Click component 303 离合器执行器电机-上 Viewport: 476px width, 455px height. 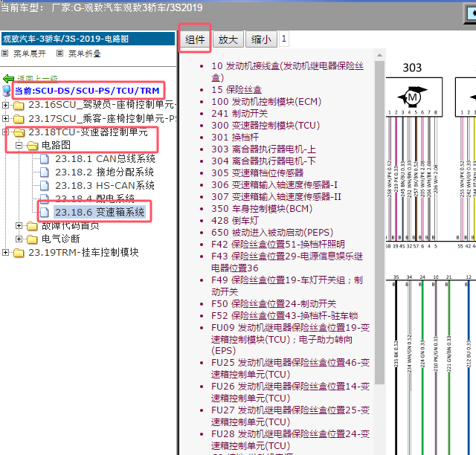click(x=263, y=149)
